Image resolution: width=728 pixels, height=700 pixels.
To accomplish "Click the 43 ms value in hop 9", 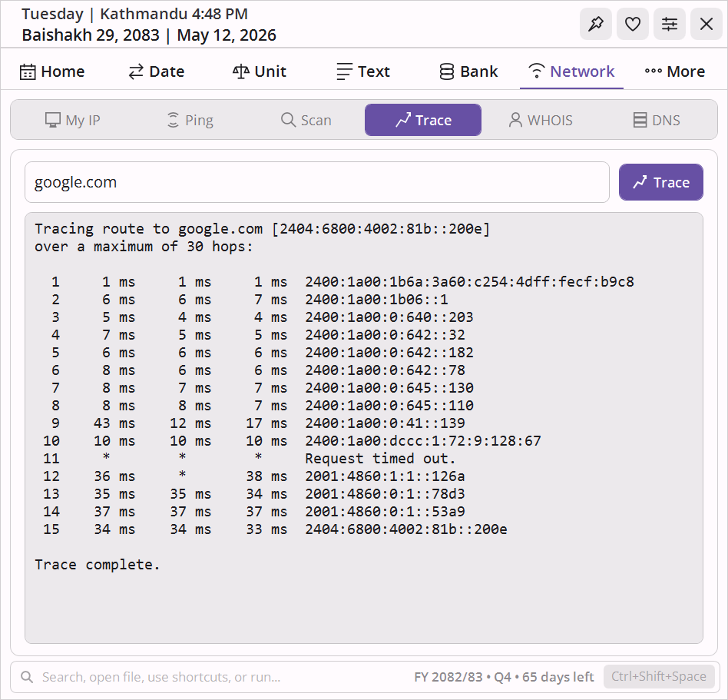I will pos(114,423).
